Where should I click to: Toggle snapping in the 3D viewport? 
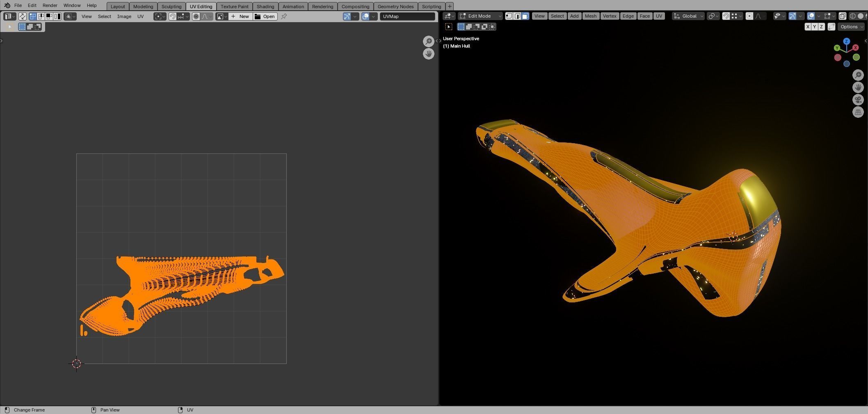coord(726,16)
